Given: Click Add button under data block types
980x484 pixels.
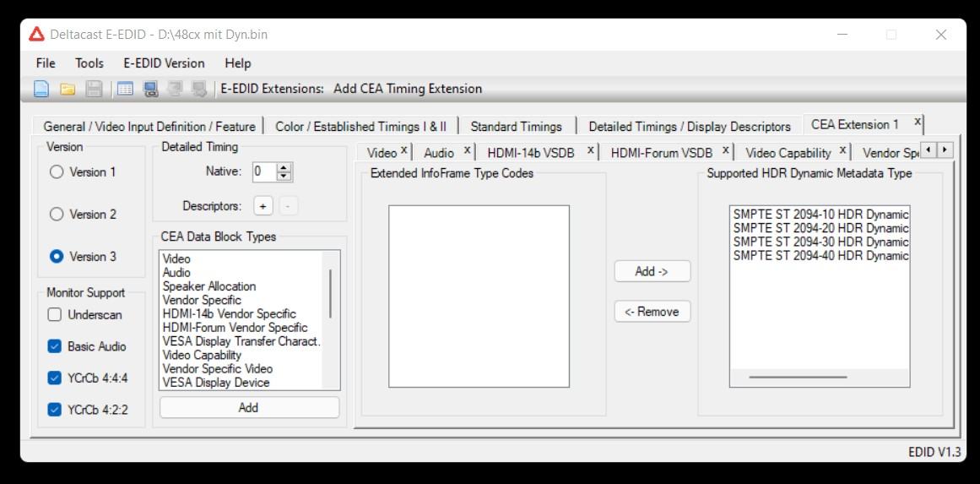Looking at the screenshot, I should (x=249, y=408).
